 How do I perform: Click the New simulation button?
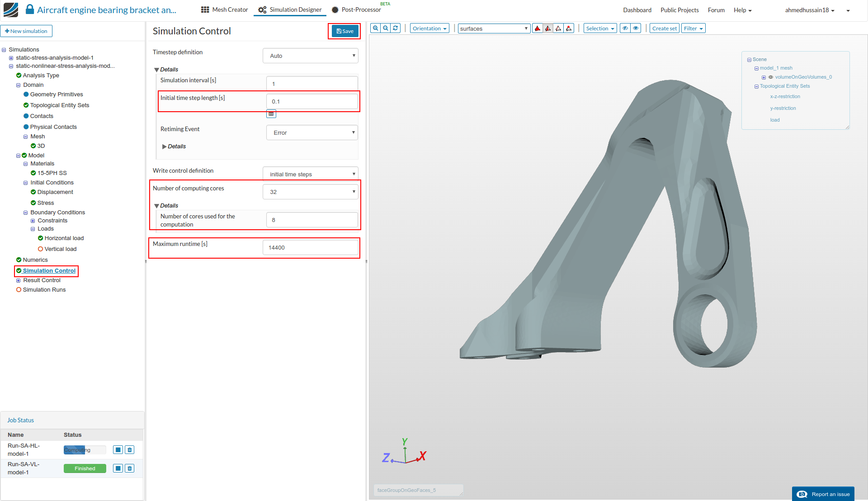[x=26, y=31]
